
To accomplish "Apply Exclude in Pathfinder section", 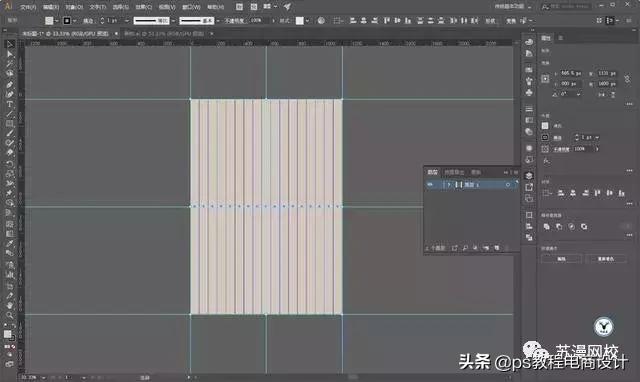I will (584, 227).
